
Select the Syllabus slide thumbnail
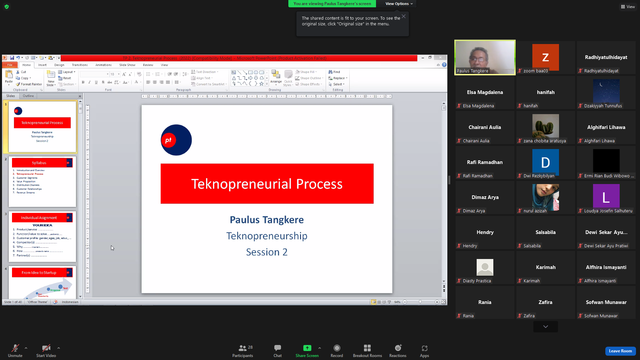pos(42,182)
